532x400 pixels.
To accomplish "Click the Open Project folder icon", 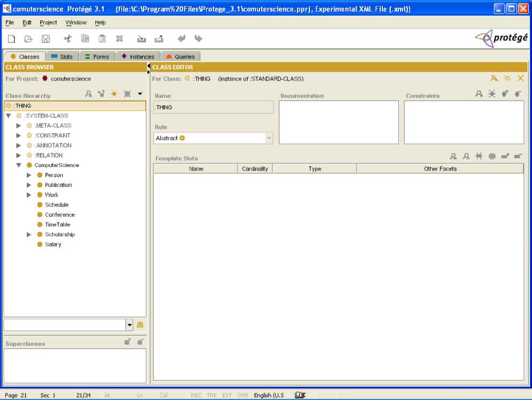I will (28, 39).
